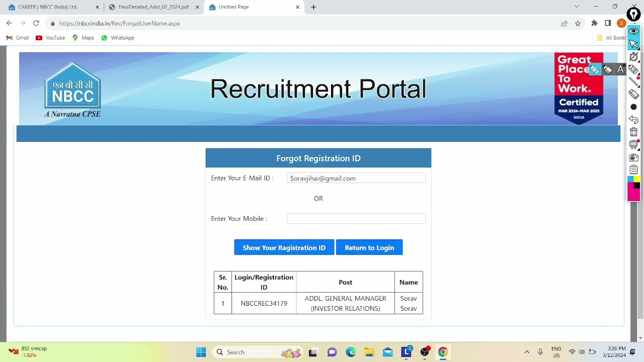Reload the page

pos(36,23)
